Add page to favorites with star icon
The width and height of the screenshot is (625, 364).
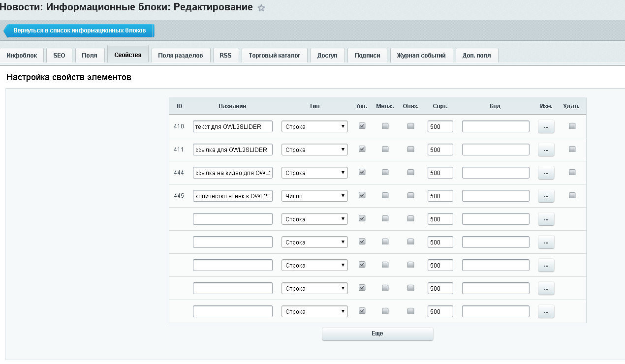pyautogui.click(x=261, y=8)
